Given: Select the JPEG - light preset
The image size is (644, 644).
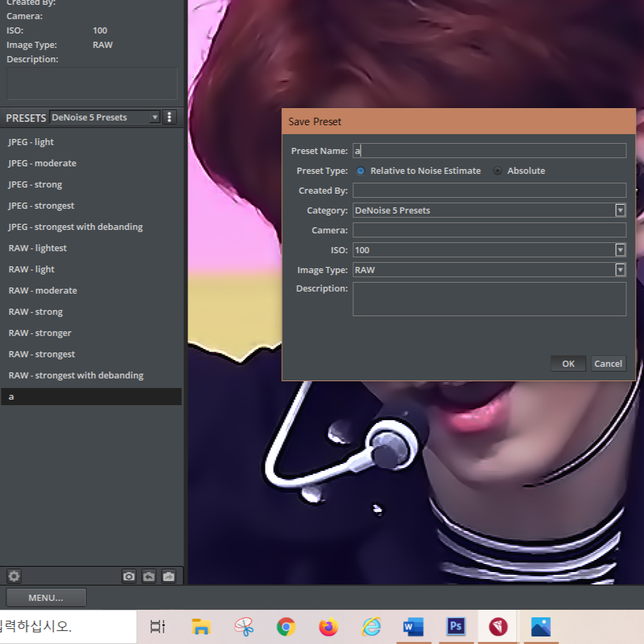Looking at the screenshot, I should 91,142.
